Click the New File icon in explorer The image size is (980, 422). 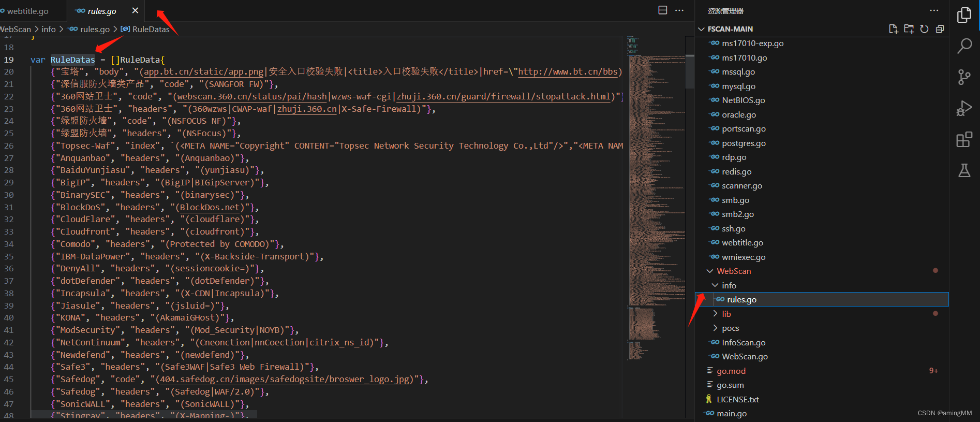point(893,29)
